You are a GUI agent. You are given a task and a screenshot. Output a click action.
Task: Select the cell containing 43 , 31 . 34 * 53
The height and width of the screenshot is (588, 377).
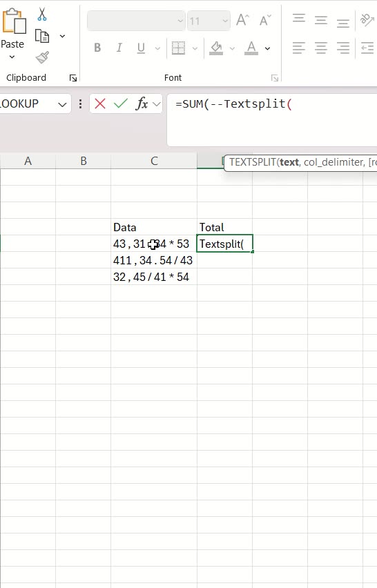[154, 244]
